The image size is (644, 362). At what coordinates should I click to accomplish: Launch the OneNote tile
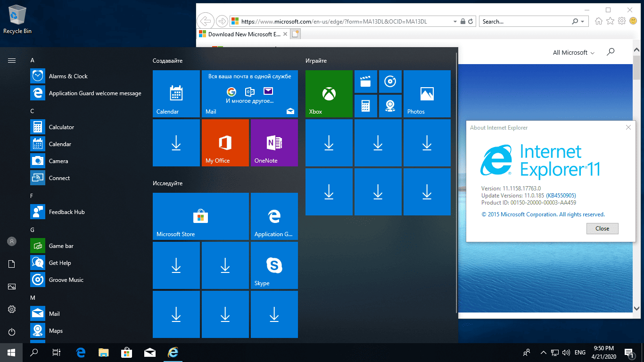coord(274,143)
